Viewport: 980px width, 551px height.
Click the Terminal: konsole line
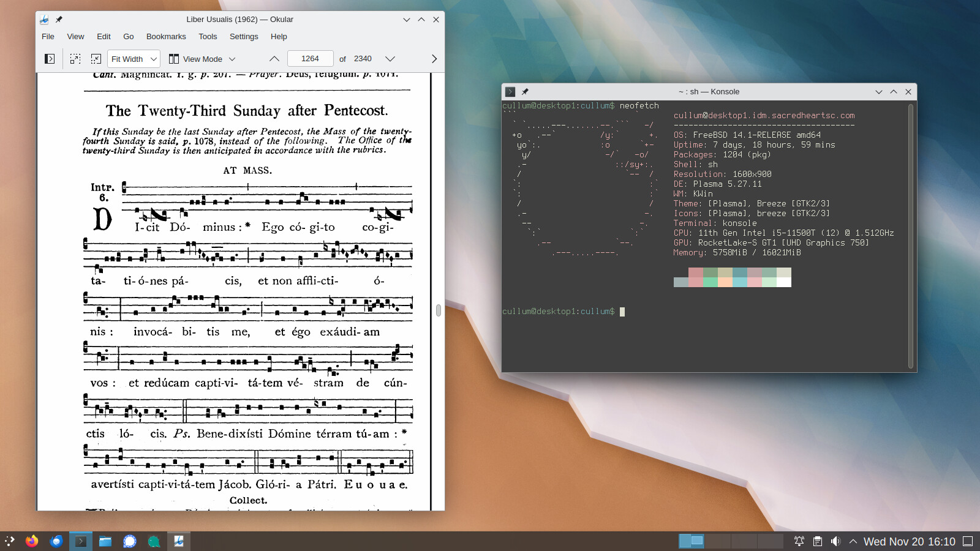click(x=715, y=223)
